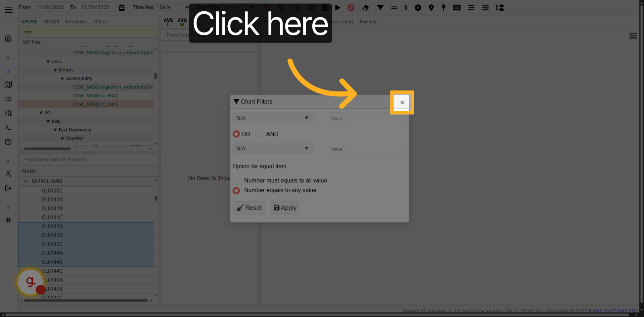
Task: Select CSSR_MCI(Eric_Cell) KPI
Action: pyautogui.click(x=95, y=104)
